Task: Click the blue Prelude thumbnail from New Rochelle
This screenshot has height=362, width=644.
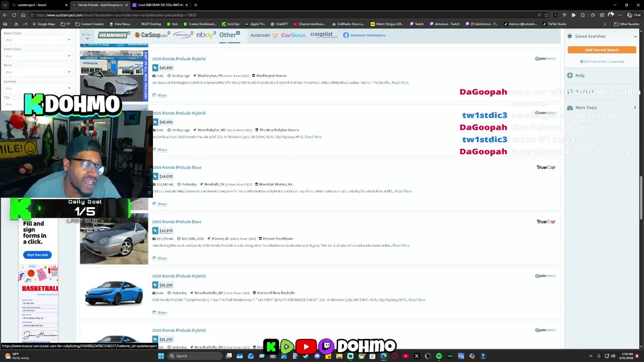Action: 114,293
